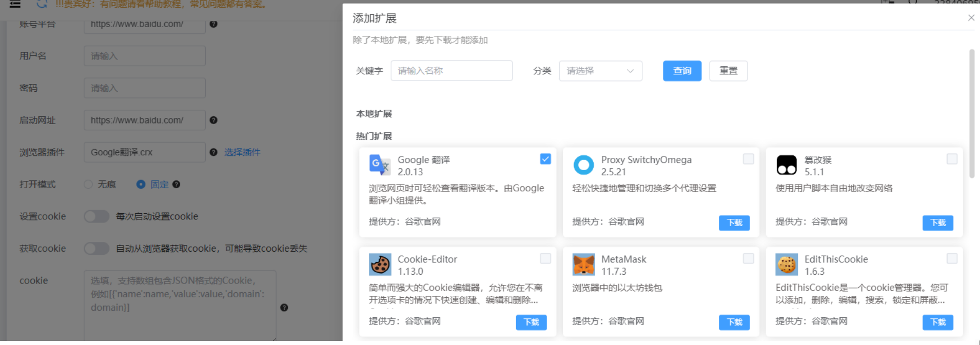Image resolution: width=980 pixels, height=345 pixels.
Task: Uncheck the Google 翻译 extension checkbox
Action: pyautogui.click(x=545, y=159)
